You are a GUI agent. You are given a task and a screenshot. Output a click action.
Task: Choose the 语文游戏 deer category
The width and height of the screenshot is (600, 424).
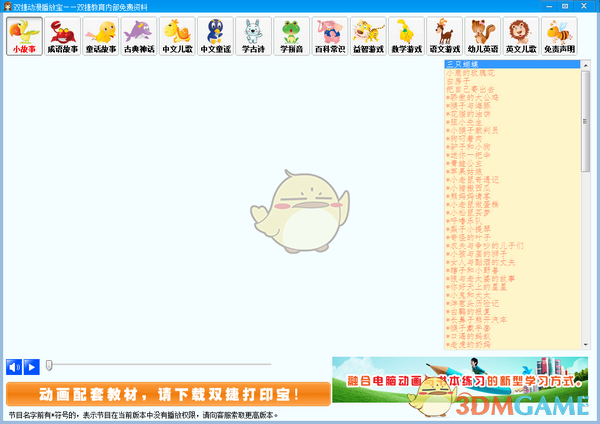tap(445, 36)
